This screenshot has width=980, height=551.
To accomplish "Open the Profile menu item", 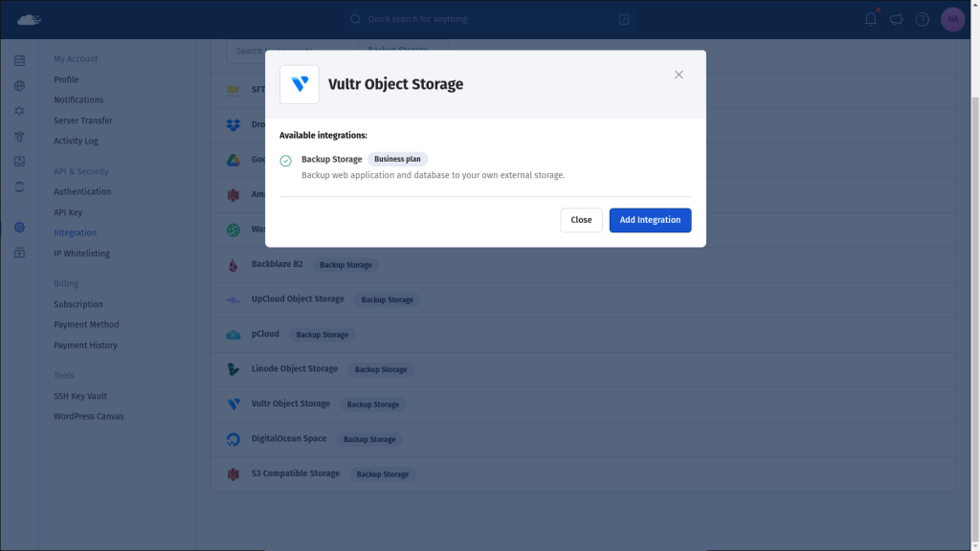I will tap(66, 79).
